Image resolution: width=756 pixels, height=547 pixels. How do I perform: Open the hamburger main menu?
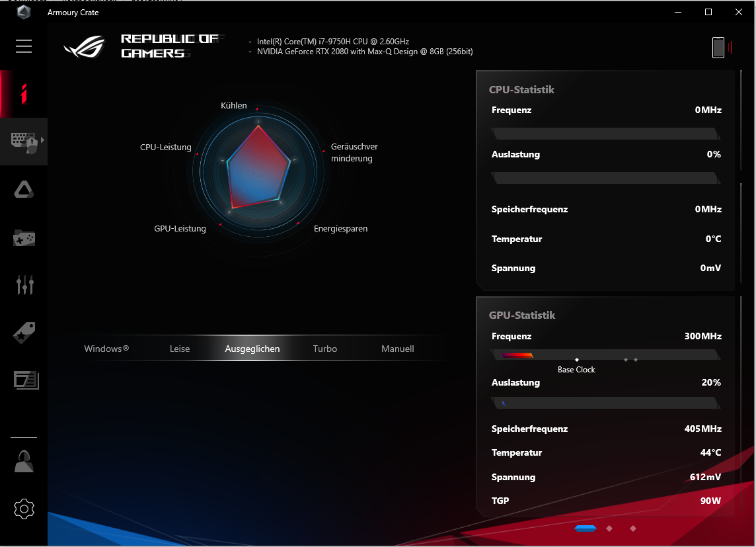pyautogui.click(x=24, y=46)
